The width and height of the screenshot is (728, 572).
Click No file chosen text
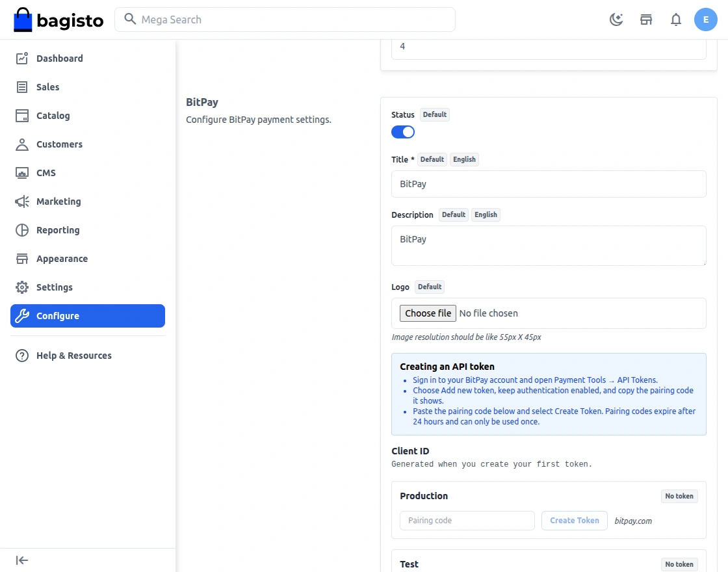coord(488,313)
